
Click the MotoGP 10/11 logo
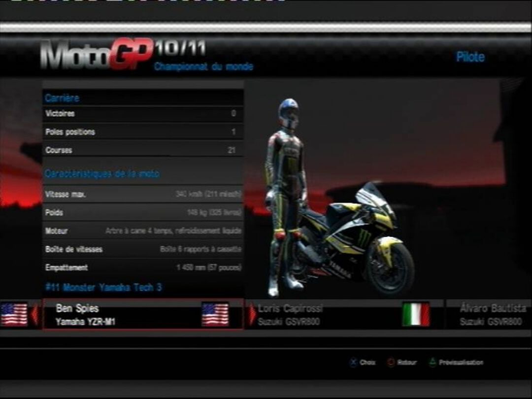pos(123,54)
